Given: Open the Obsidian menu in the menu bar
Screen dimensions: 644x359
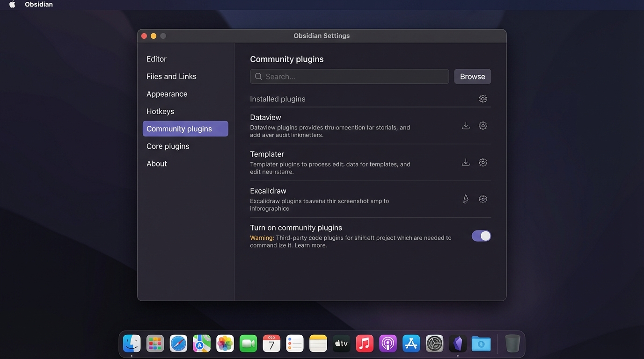Looking at the screenshot, I should [x=38, y=4].
